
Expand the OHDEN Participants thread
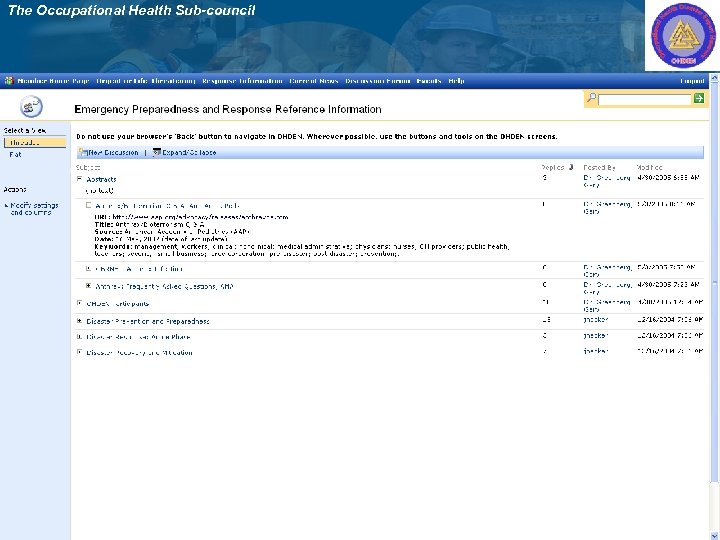[79, 303]
